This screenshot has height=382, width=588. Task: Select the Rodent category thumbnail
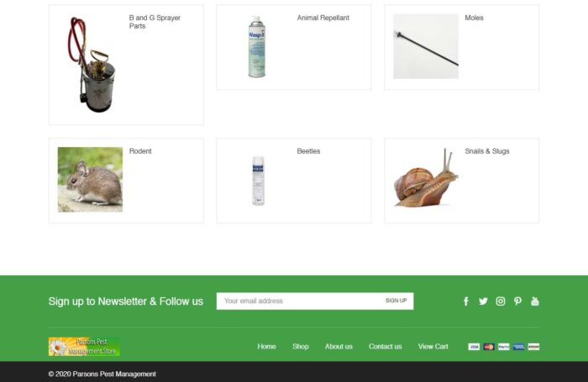tap(90, 179)
